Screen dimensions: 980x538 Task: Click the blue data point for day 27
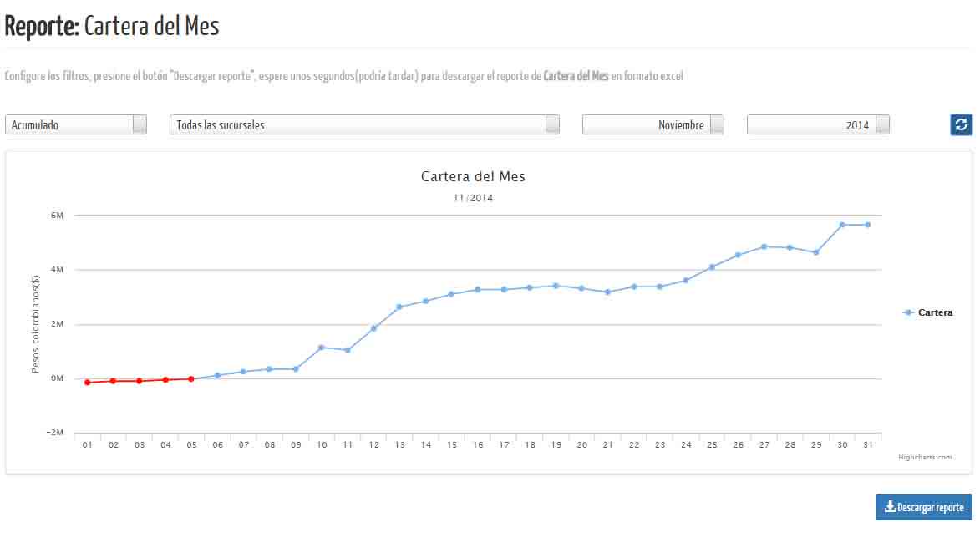pyautogui.click(x=764, y=246)
